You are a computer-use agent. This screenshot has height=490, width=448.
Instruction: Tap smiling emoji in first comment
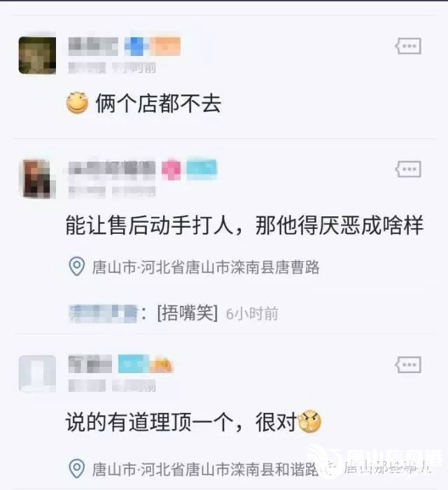pos(78,102)
